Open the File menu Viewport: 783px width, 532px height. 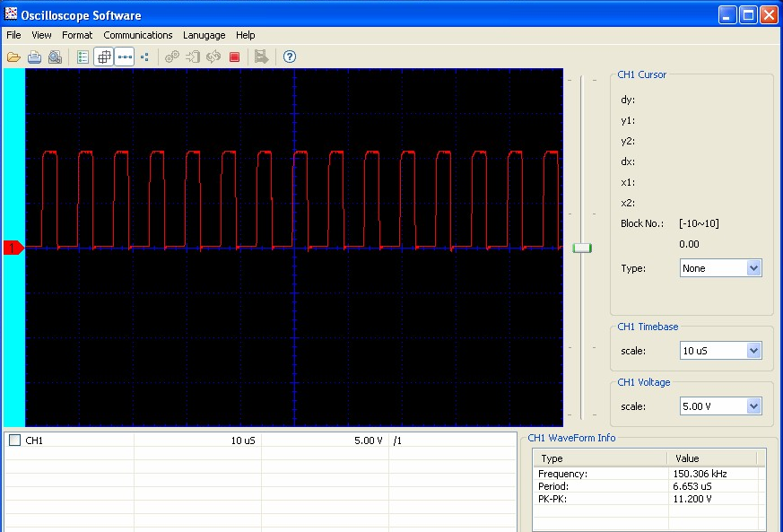click(x=13, y=35)
